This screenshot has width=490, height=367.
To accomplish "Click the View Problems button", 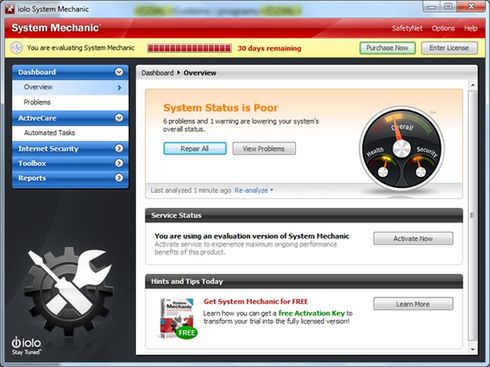I will [x=264, y=149].
